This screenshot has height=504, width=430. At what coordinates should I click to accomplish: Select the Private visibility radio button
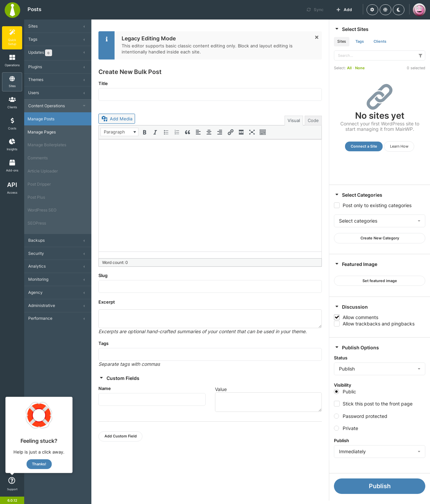click(x=337, y=428)
